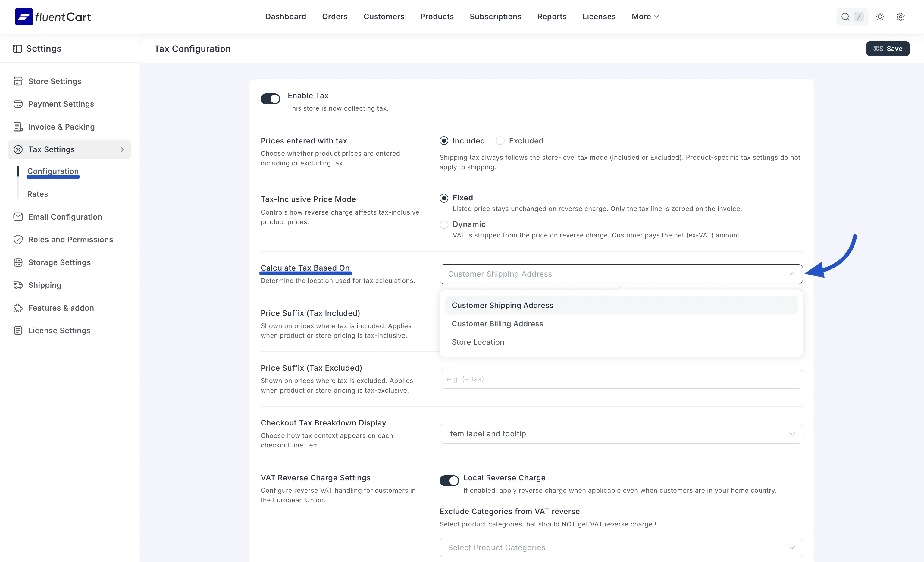Viewport: 924px width, 562px height.
Task: Click the Price Suffix tax excluded field
Action: [621, 379]
